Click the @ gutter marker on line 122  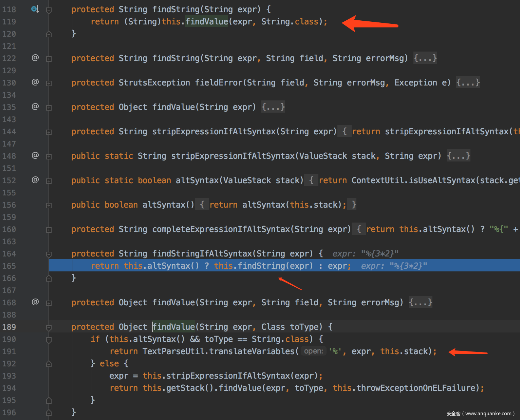35,58
